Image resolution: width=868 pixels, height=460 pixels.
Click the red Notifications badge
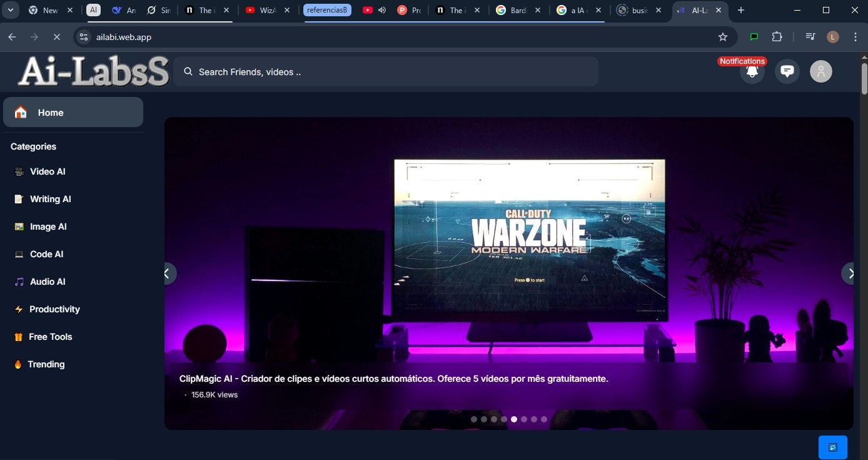tap(742, 61)
